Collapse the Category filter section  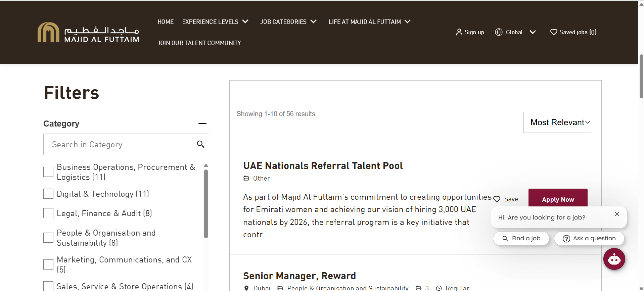[202, 124]
